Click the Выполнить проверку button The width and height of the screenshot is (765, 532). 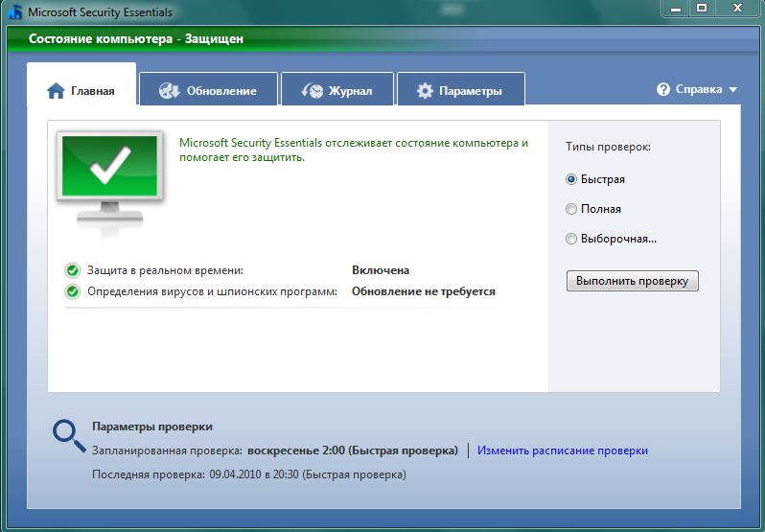point(633,281)
